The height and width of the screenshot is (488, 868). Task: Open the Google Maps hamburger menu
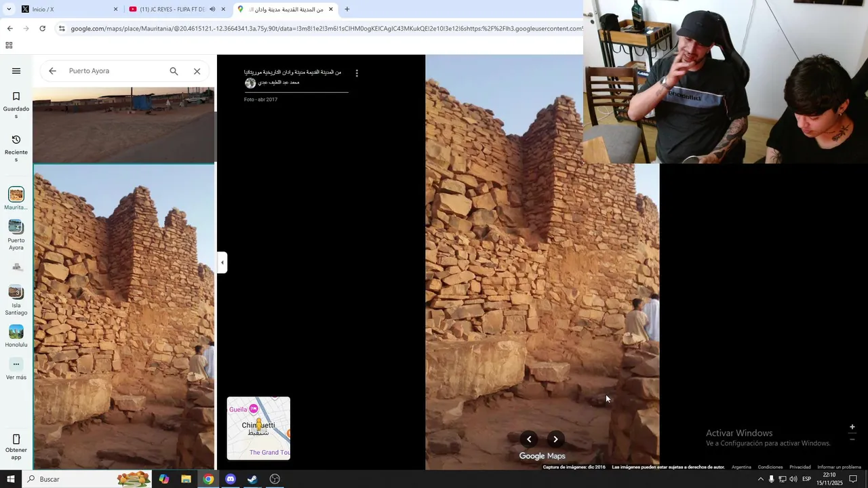16,71
